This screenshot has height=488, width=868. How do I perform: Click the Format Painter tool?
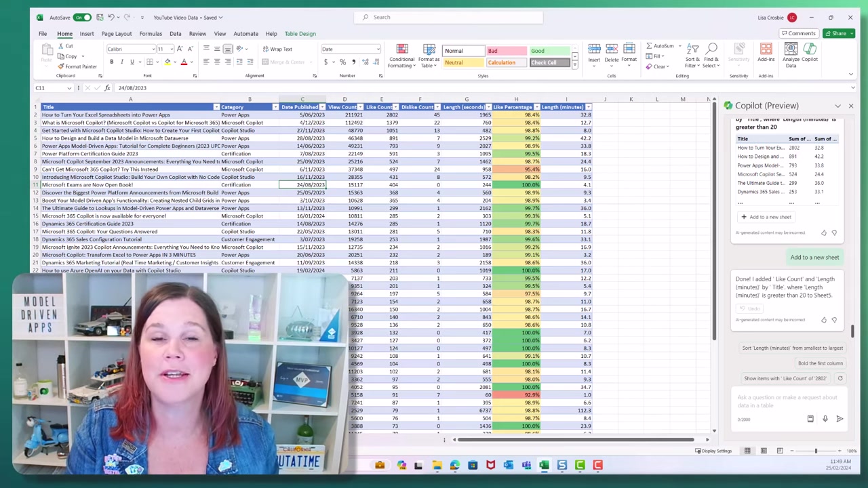tap(77, 66)
